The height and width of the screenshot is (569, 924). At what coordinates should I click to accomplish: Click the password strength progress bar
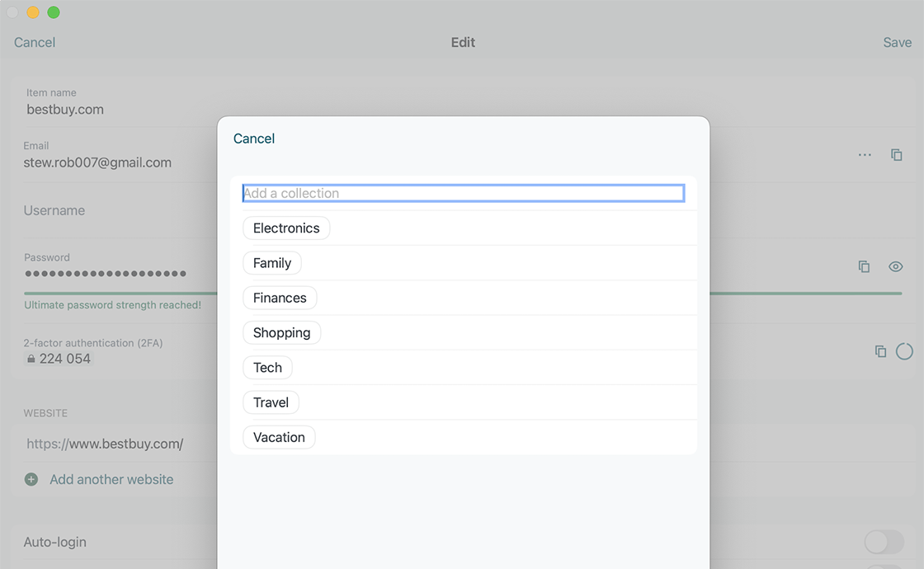click(x=463, y=293)
